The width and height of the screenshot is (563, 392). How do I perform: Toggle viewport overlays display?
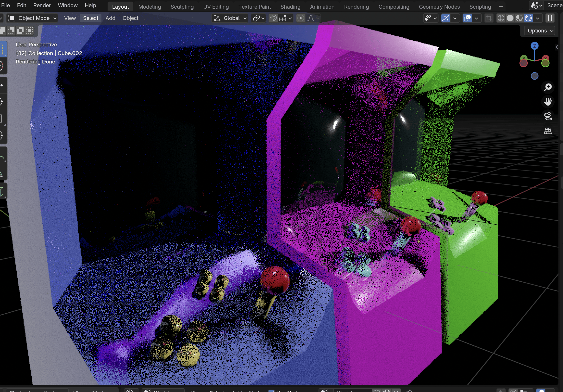(467, 18)
